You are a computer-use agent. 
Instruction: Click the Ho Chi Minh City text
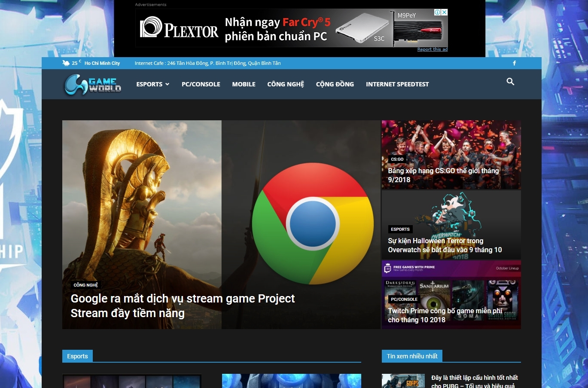click(102, 63)
